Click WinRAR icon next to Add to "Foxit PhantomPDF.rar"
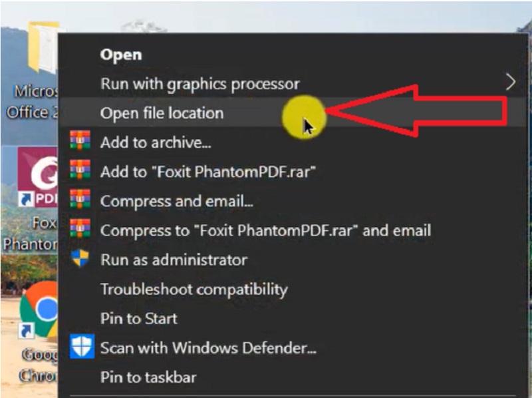This screenshot has height=398, width=532. tap(80, 170)
